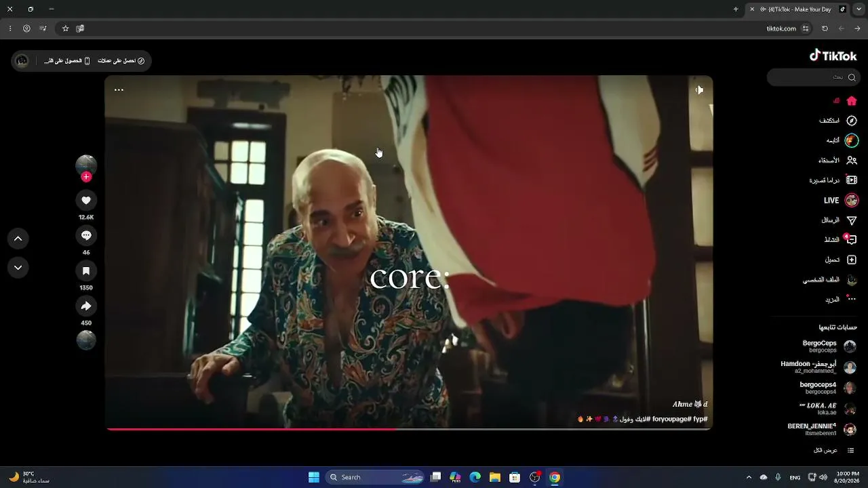Open Explore via the compass icon

click(852, 121)
